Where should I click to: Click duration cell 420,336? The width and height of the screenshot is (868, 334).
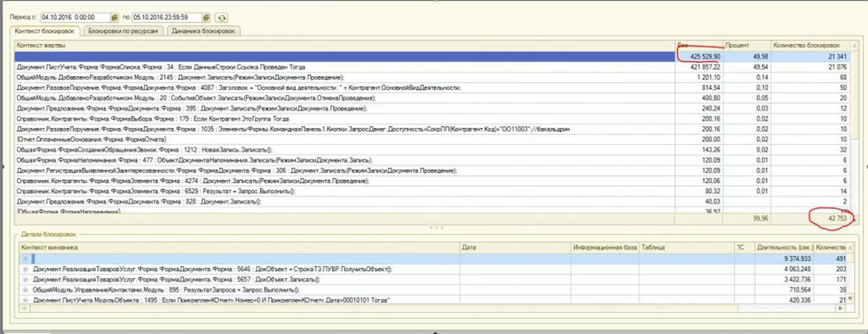point(785,300)
